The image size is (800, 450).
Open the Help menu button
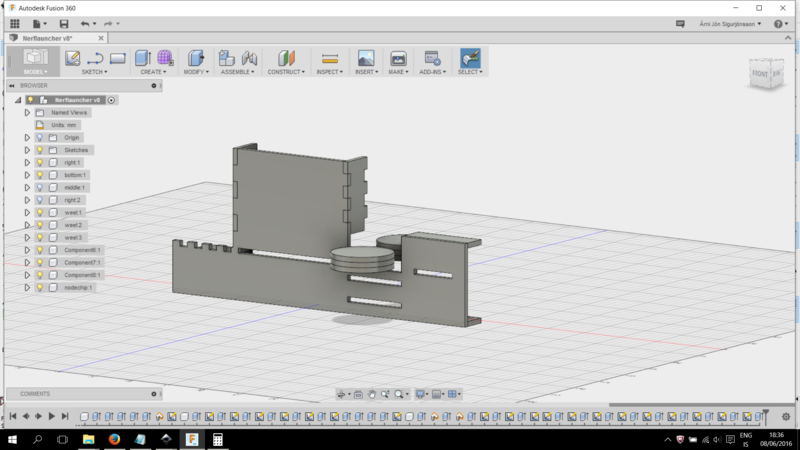780,24
